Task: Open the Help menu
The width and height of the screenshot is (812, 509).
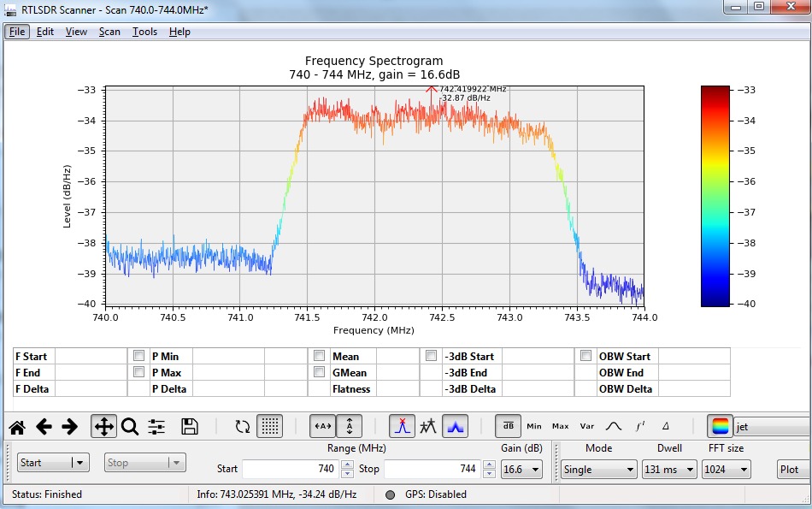Action: 179,32
